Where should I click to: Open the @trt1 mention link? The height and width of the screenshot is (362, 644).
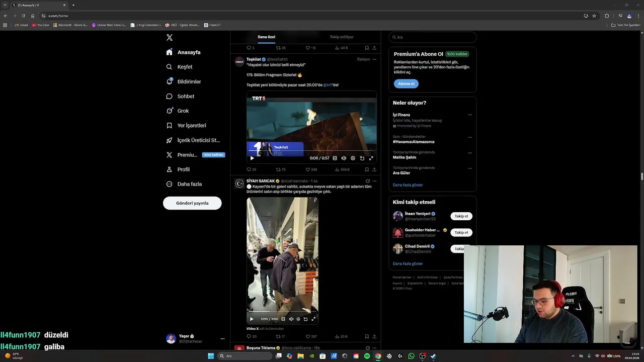[x=328, y=85]
